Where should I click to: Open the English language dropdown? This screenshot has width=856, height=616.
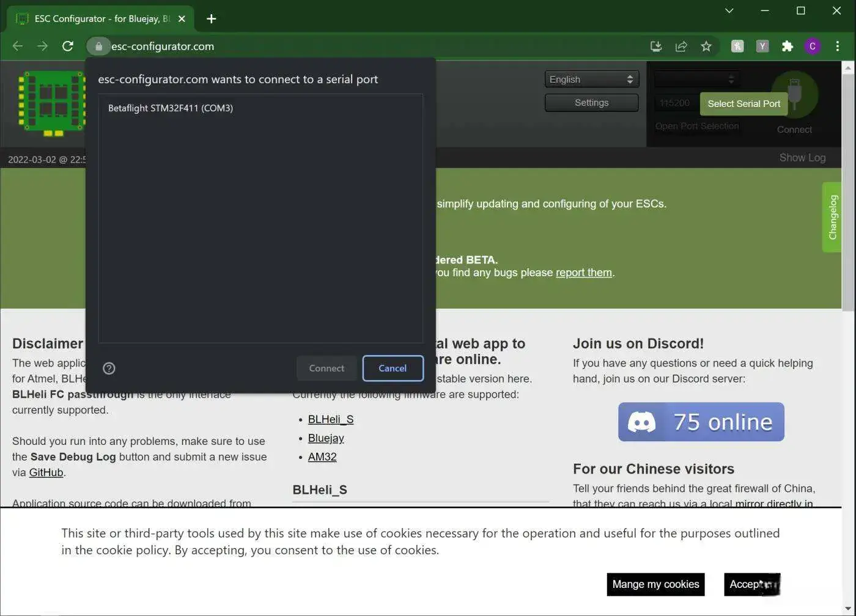[591, 79]
